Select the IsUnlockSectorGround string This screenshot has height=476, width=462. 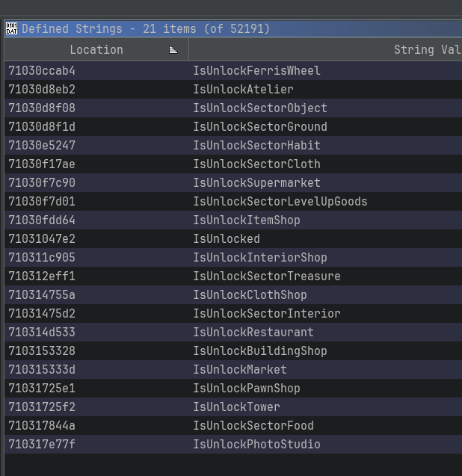tap(260, 126)
